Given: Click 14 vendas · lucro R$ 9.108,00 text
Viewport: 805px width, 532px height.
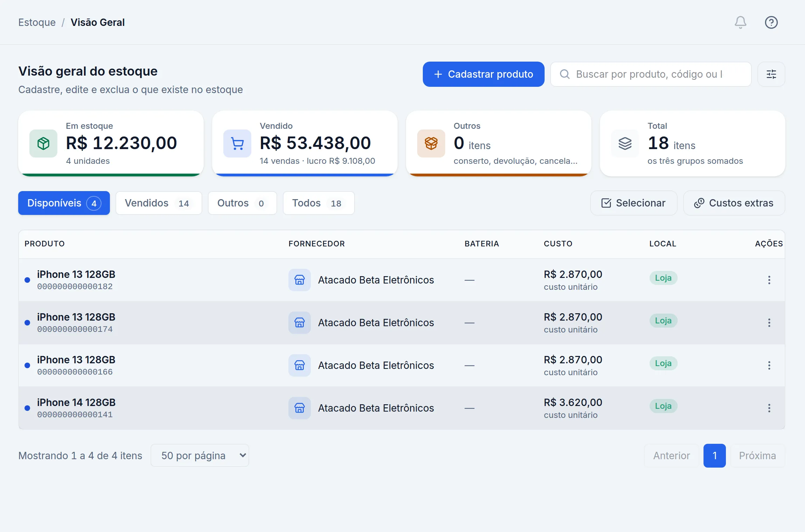Looking at the screenshot, I should coord(317,161).
